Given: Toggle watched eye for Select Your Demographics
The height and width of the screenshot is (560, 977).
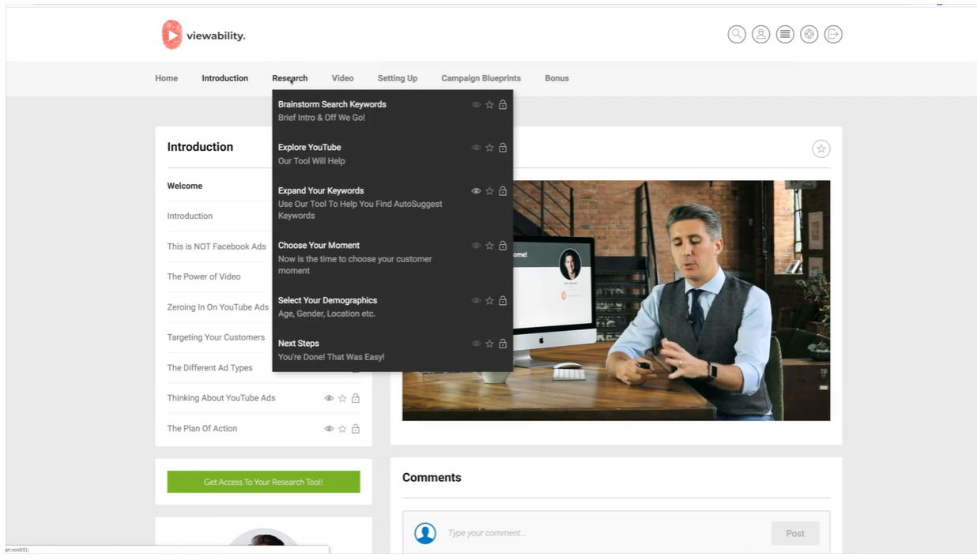Looking at the screenshot, I should (476, 301).
